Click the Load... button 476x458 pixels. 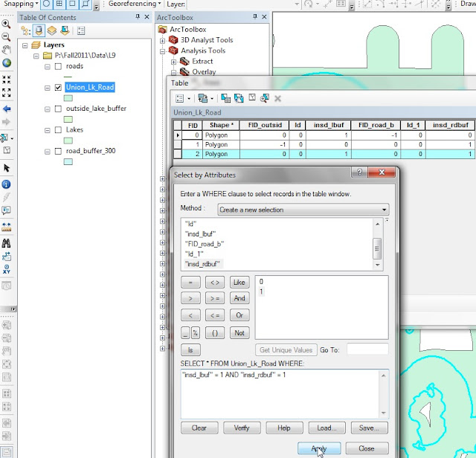(x=327, y=428)
